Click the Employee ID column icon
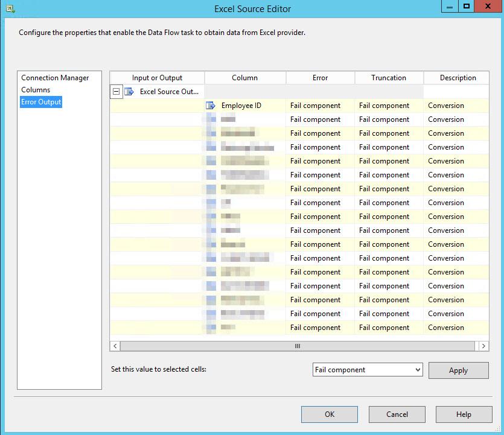 211,106
